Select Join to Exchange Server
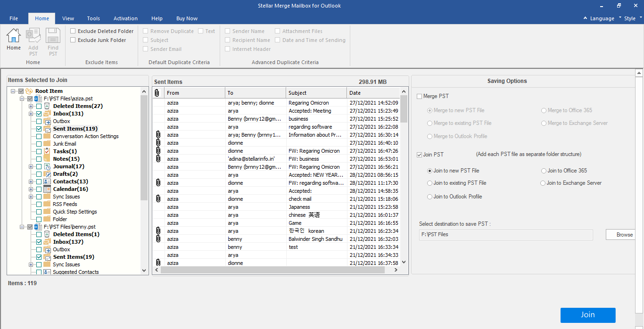 coord(543,183)
